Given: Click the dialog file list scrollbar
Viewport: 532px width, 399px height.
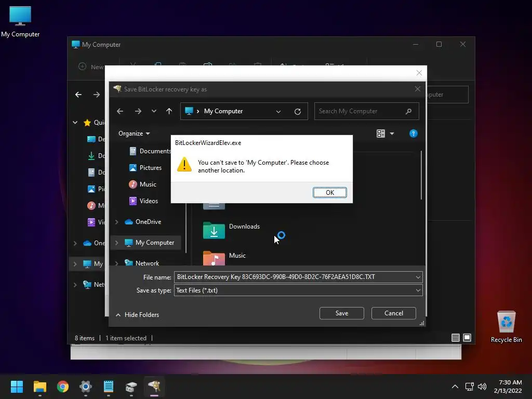Looking at the screenshot, I should pos(421,175).
